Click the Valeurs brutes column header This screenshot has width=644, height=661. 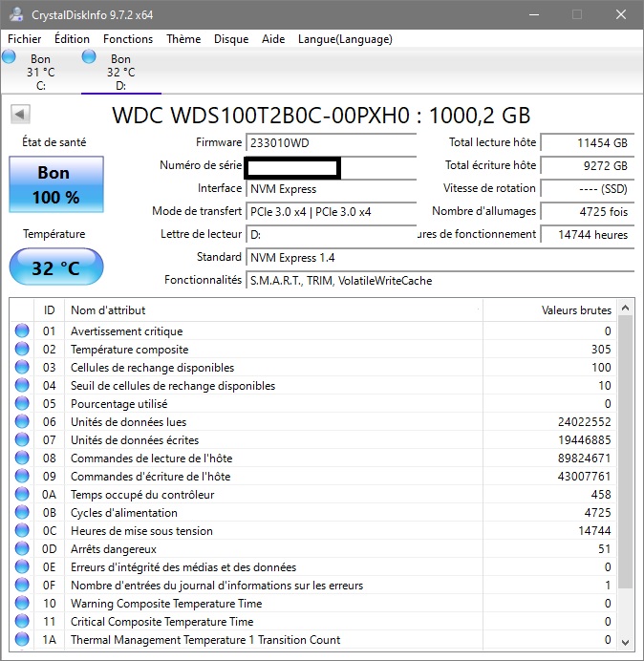548,310
